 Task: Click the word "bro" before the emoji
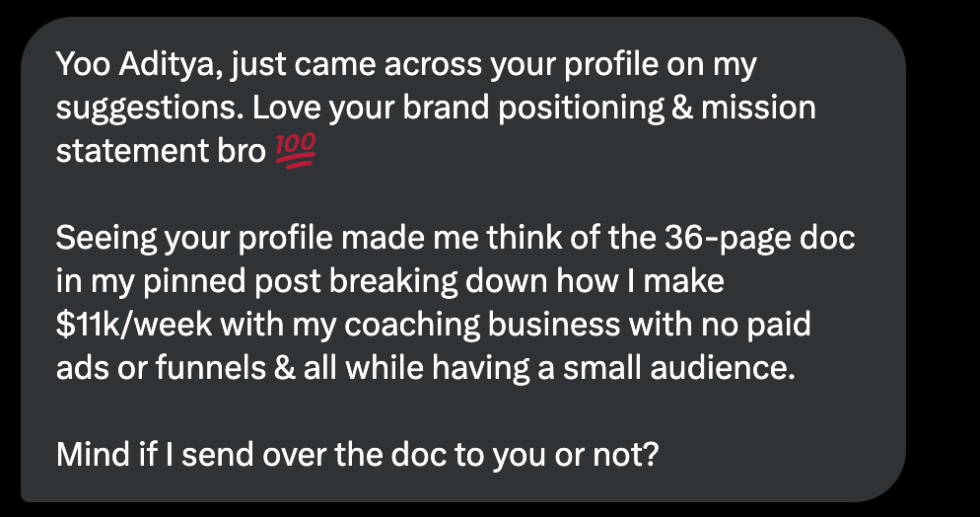pyautogui.click(x=240, y=151)
